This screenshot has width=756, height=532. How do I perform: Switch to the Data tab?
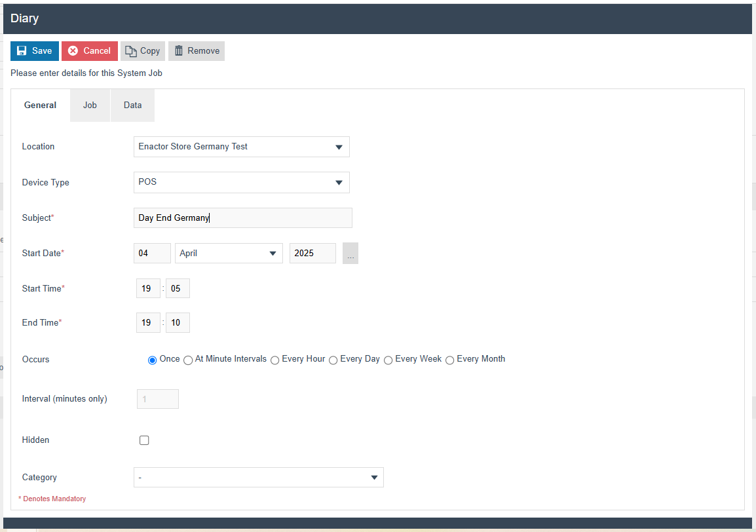click(x=132, y=105)
